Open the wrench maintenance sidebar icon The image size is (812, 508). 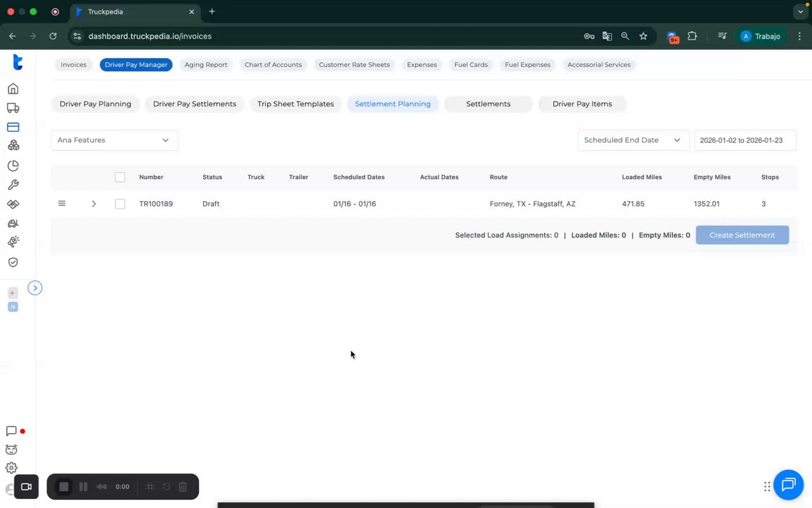pyautogui.click(x=13, y=185)
